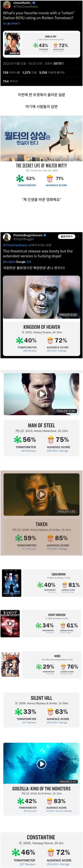The height and width of the screenshot is (868, 83).
Task: Click the 게시물 번역하기 translate post link
Action: pos(11,24)
